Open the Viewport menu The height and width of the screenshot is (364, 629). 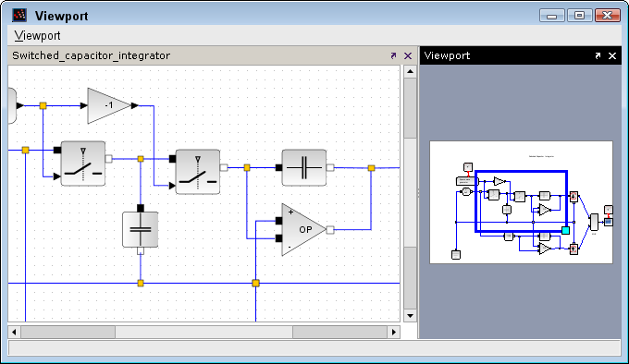coord(37,36)
